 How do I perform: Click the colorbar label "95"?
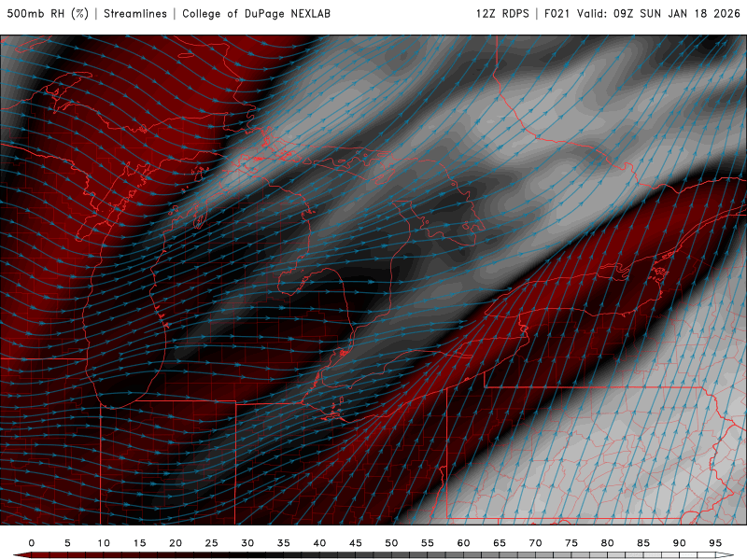[715, 543]
